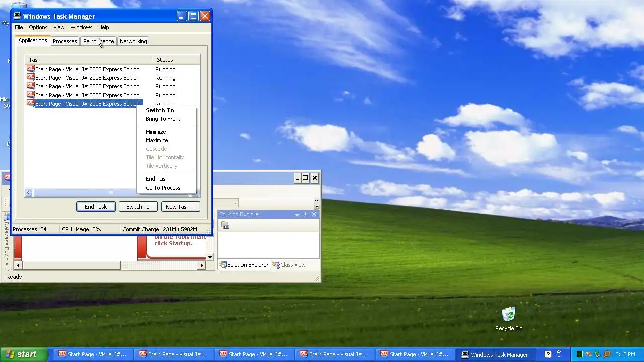Click the icon of the third Start Page task row
Screen dimensions: 644x362
(31, 86)
